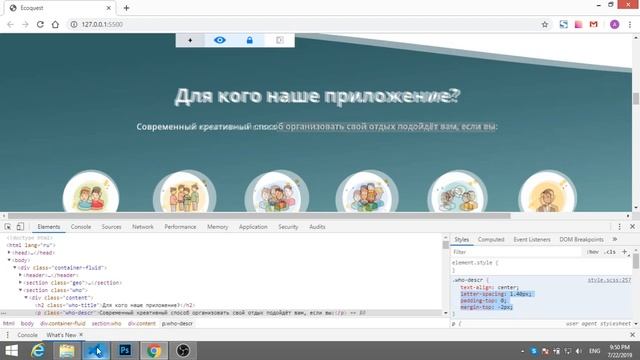Toggle the eye visibility icon in overlay toolbar
This screenshot has width=640, height=360.
point(220,40)
